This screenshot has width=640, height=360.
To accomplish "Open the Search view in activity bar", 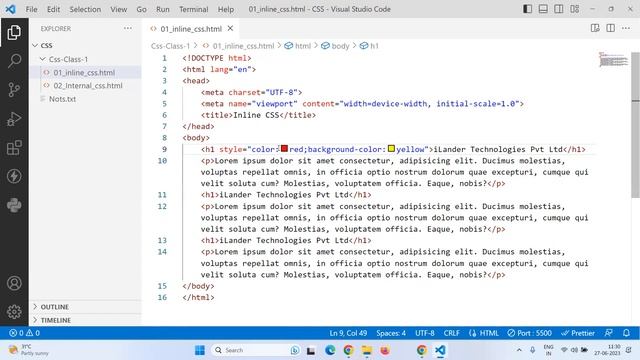I will 14,61.
